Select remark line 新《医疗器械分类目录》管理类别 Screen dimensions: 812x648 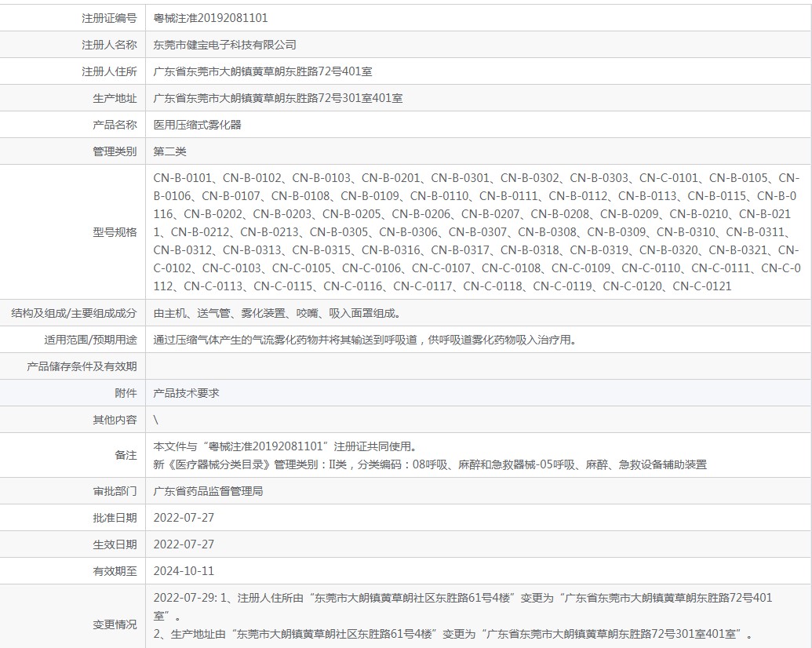[430, 464]
